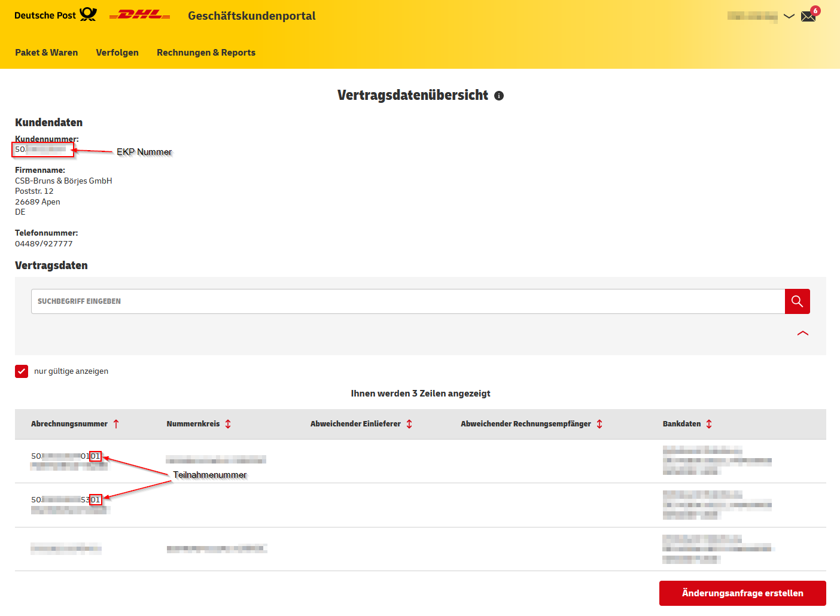Screen dimensions: 840x616
Task: Click the Nummernkreis column header text
Action: (193, 424)
